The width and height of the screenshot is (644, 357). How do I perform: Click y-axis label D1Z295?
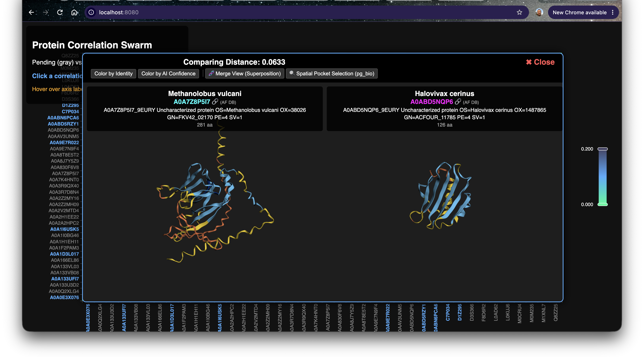(x=70, y=106)
